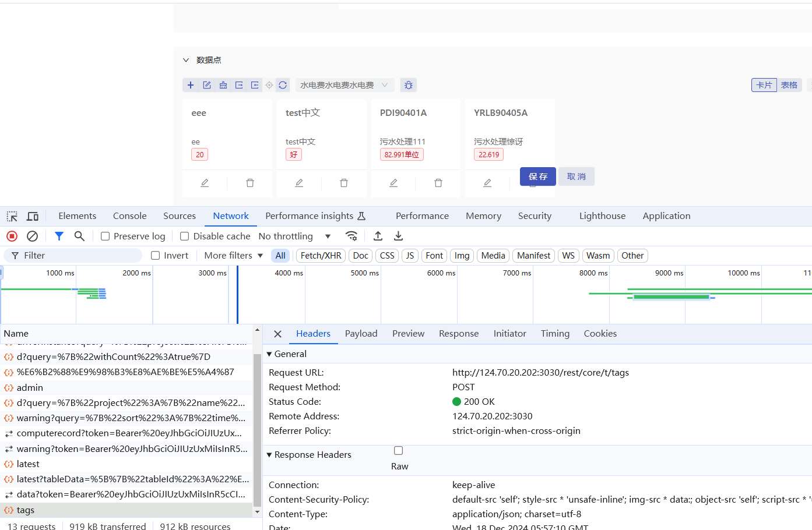The width and height of the screenshot is (812, 530).
Task: Collapse the Response Headers section
Action: click(x=269, y=455)
